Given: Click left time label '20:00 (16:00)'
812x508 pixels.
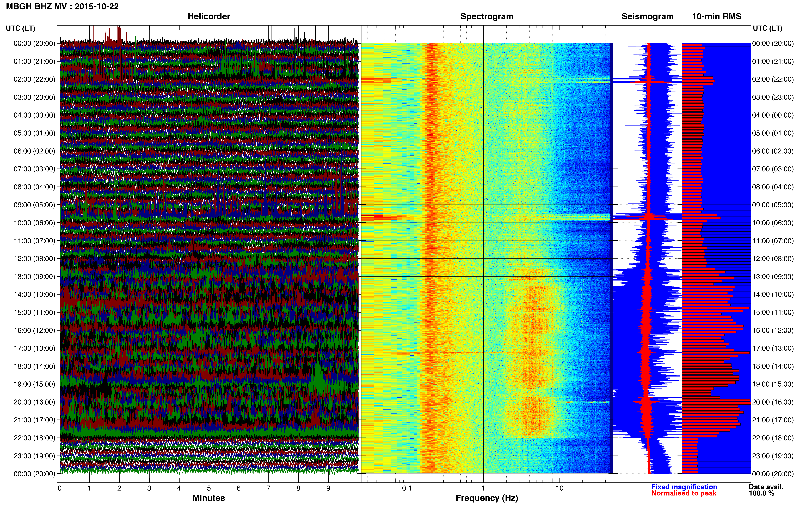Looking at the screenshot, I should (34, 402).
